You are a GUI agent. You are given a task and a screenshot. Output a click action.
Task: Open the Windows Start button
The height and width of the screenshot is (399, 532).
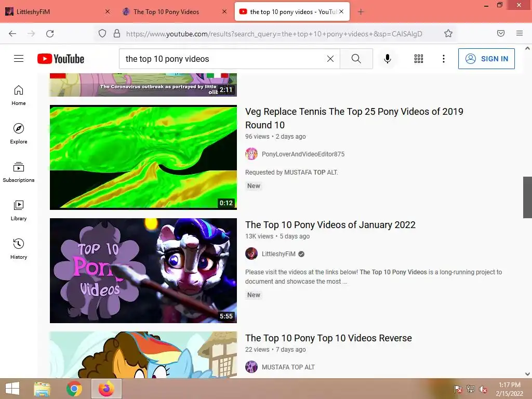[12, 389]
